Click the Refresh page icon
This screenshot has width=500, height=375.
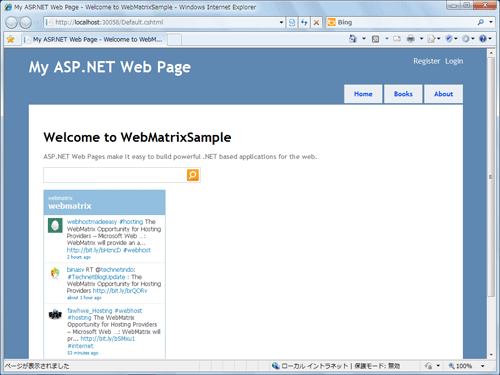point(304,22)
